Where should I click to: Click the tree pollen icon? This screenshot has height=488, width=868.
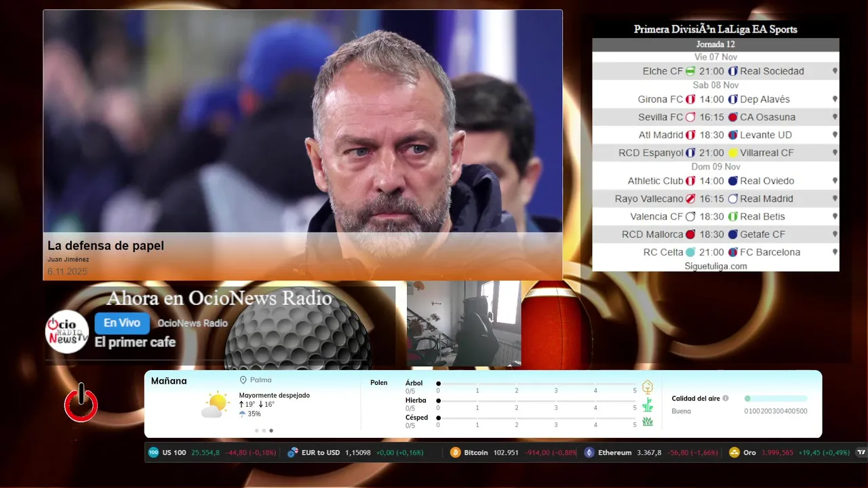point(648,387)
